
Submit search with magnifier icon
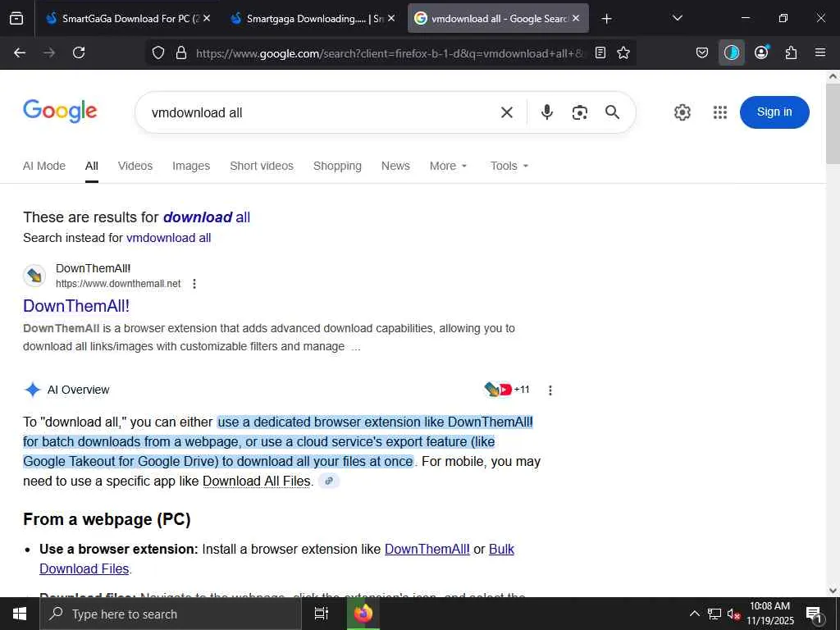point(612,112)
